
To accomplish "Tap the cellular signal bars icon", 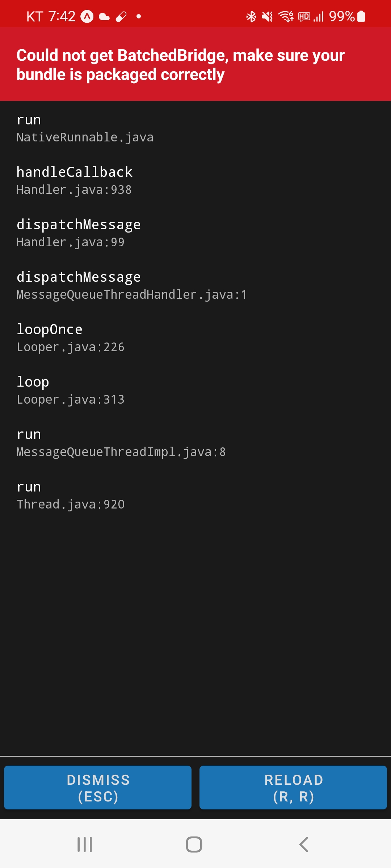I will (319, 17).
